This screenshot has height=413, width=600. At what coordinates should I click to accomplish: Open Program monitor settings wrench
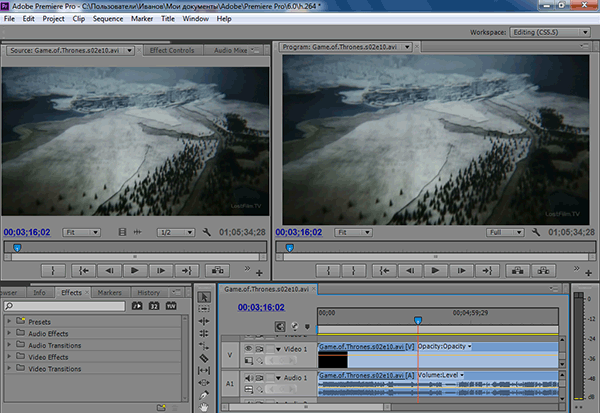point(536,232)
